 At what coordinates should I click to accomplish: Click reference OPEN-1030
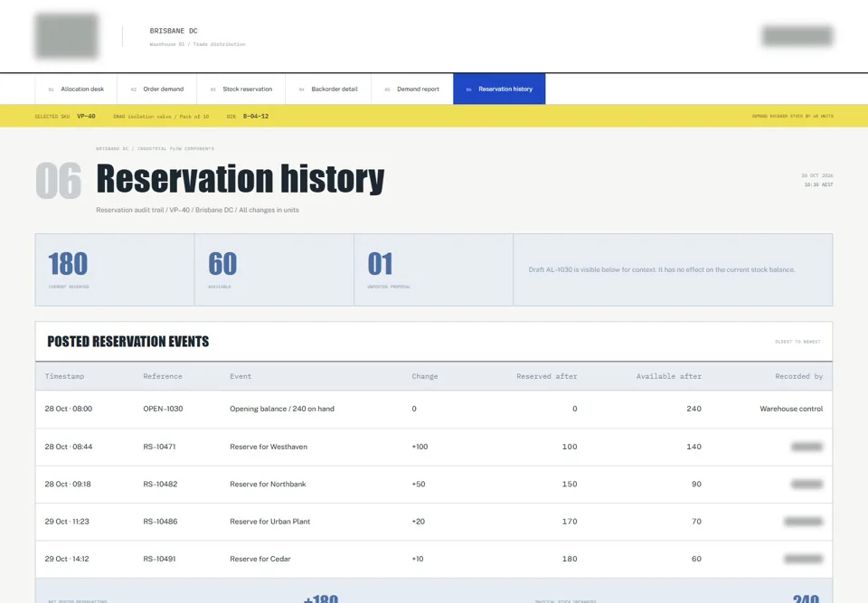click(x=163, y=409)
